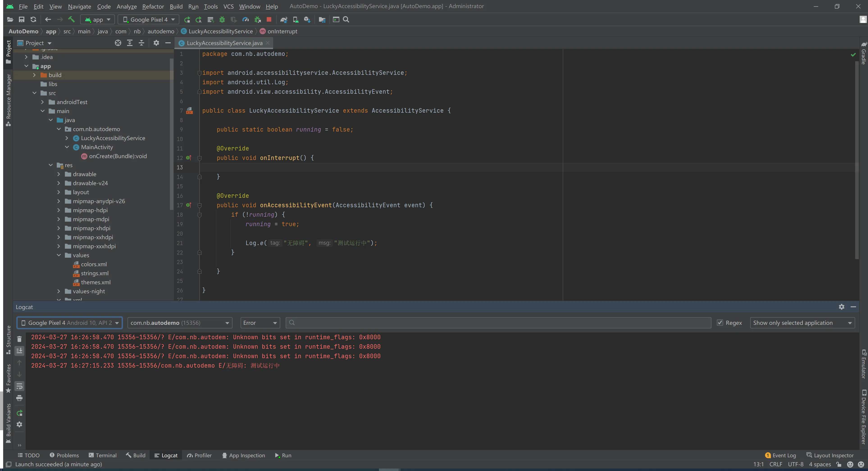Open the AVD Device Manager icon
This screenshot has height=471, width=868.
point(296,20)
